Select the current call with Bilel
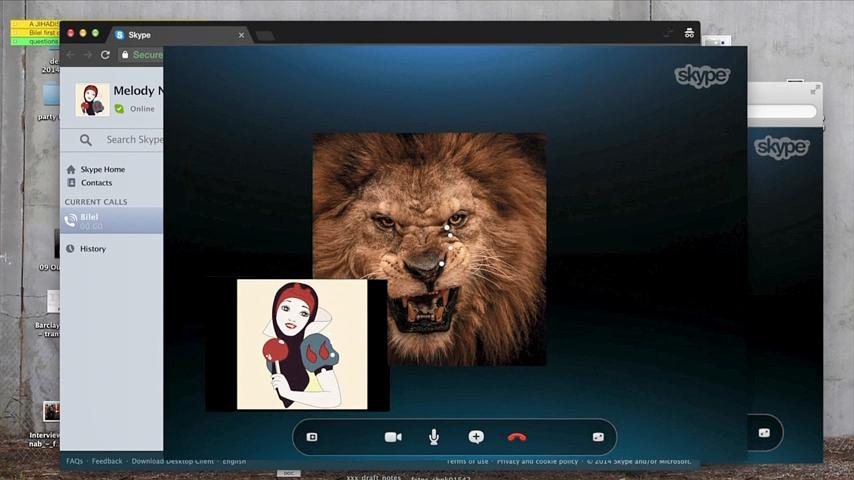Image resolution: width=854 pixels, height=480 pixels. pos(90,220)
